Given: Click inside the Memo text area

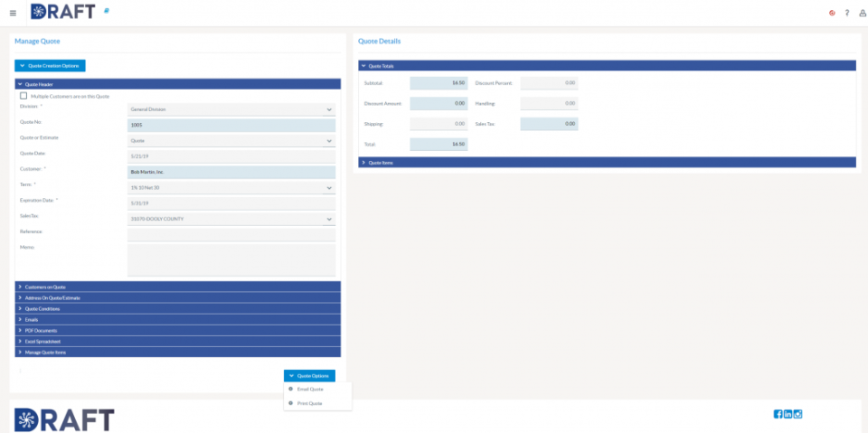Looking at the screenshot, I should pyautogui.click(x=231, y=259).
